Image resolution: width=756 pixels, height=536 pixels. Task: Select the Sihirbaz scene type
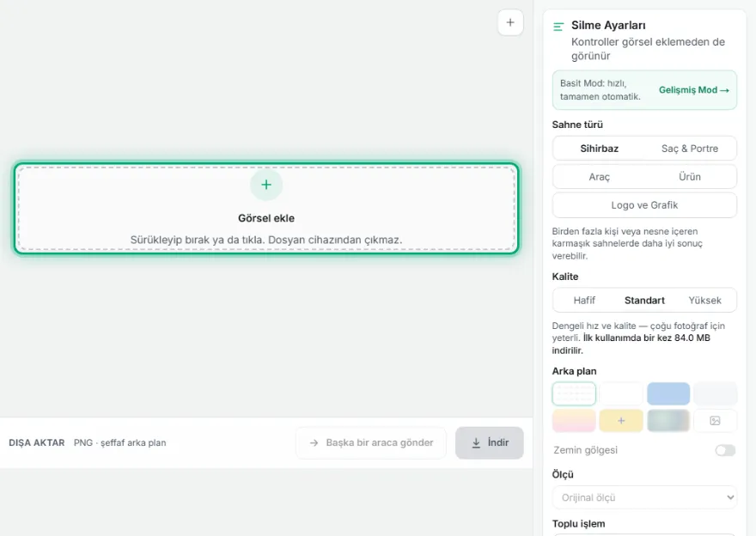[600, 149]
